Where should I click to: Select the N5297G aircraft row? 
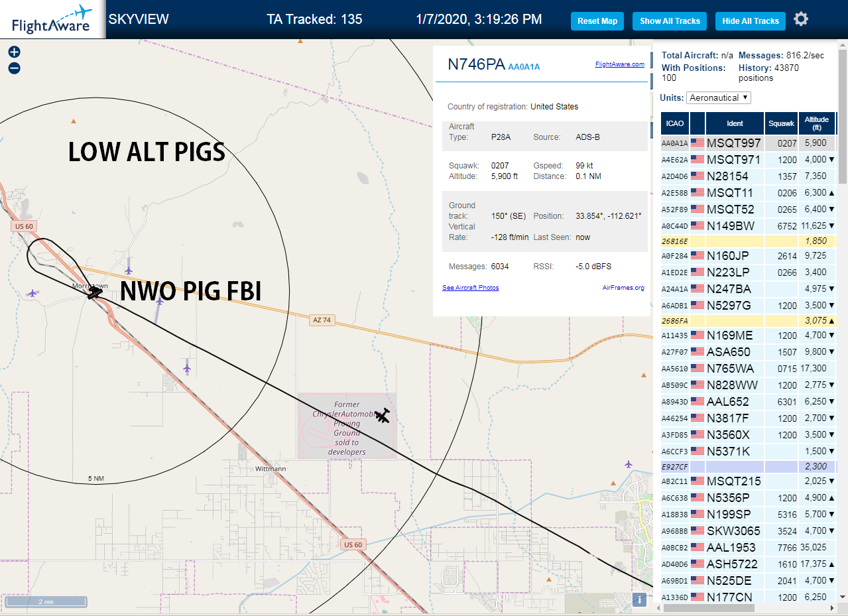(x=748, y=306)
